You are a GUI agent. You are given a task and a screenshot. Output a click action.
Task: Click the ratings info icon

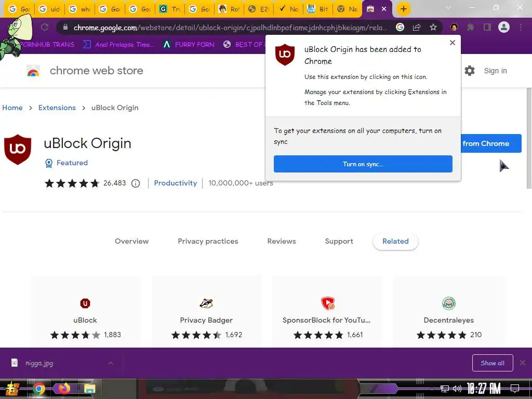pyautogui.click(x=136, y=183)
